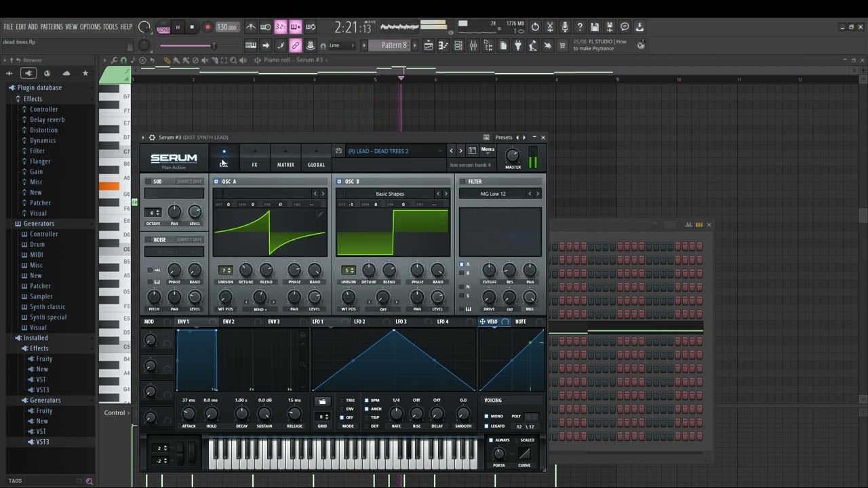Open the playlist view toolbar icon

429,45
